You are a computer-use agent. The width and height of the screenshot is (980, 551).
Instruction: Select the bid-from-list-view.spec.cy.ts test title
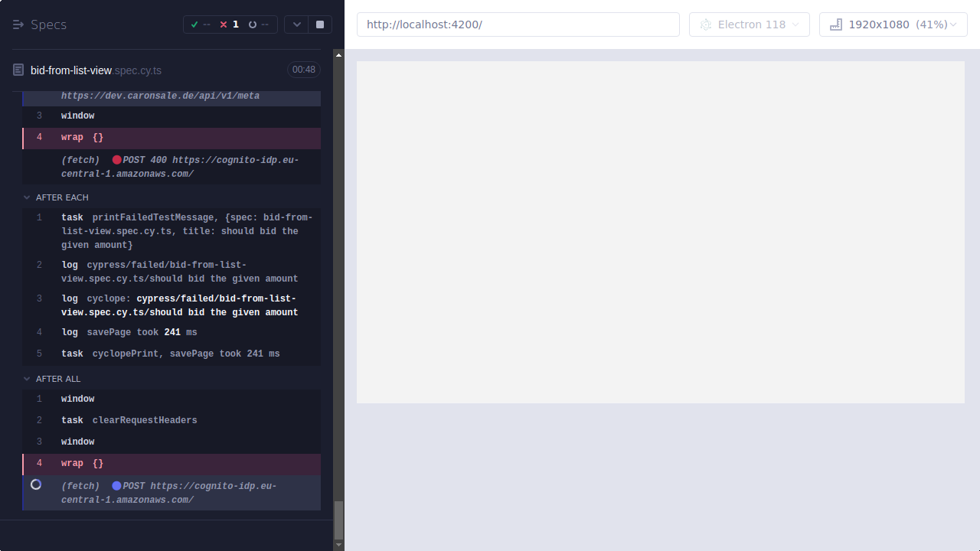[x=96, y=70]
